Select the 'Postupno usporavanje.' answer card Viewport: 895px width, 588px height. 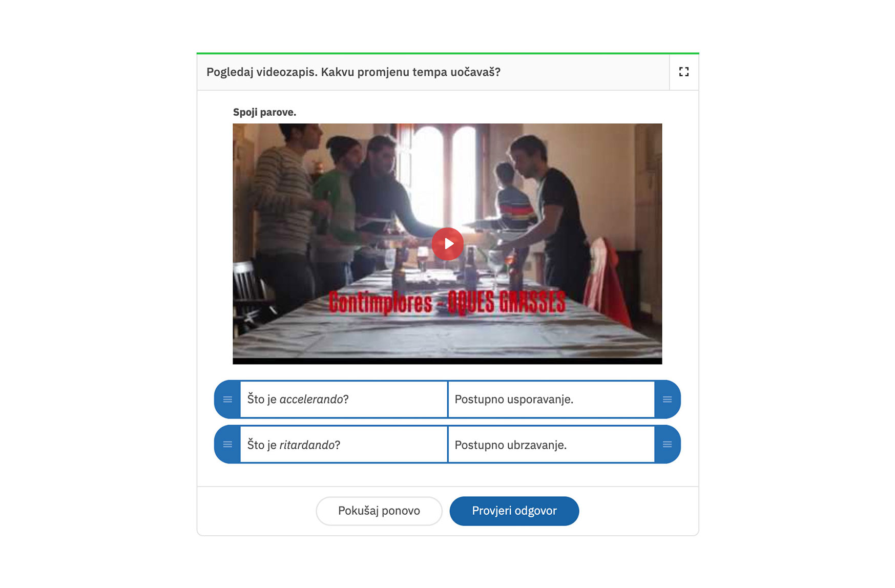coord(551,400)
